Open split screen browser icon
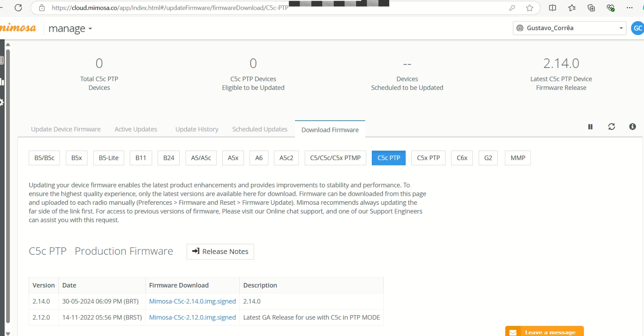Image resolution: width=644 pixels, height=336 pixels. [x=553, y=8]
